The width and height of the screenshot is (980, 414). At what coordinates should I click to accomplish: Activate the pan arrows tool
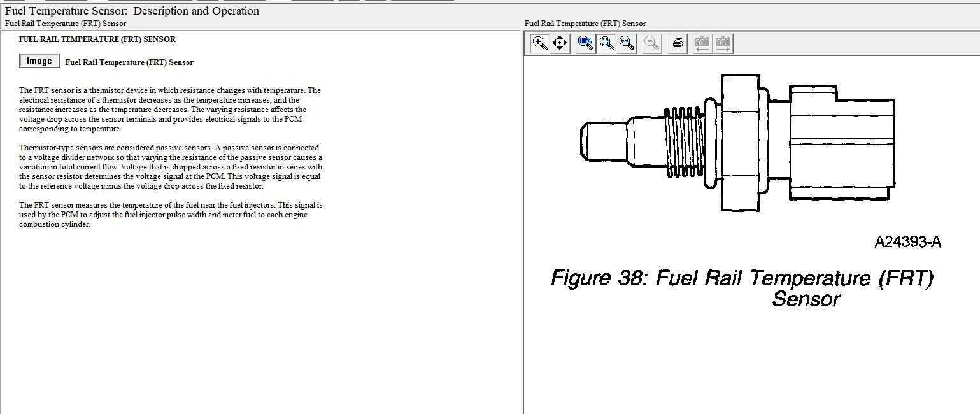coord(560,43)
